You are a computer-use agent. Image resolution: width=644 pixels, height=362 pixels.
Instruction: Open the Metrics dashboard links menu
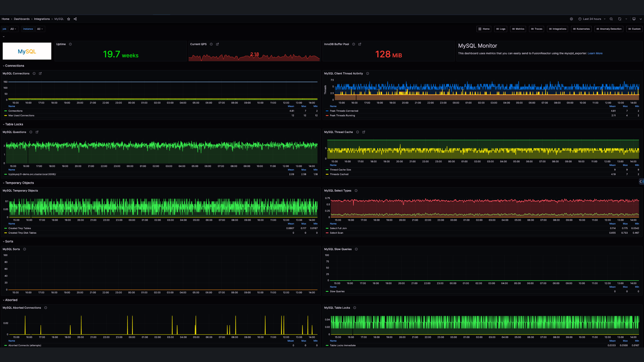click(x=518, y=29)
